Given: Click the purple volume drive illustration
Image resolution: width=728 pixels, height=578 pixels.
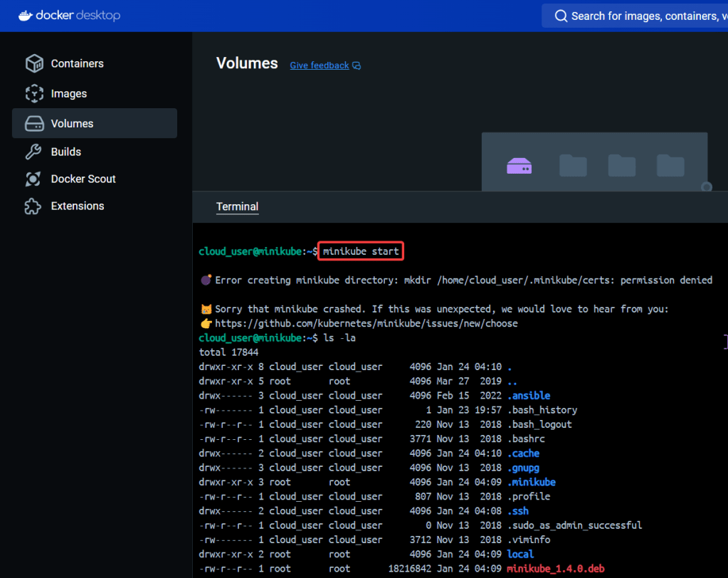Looking at the screenshot, I should (x=519, y=167).
